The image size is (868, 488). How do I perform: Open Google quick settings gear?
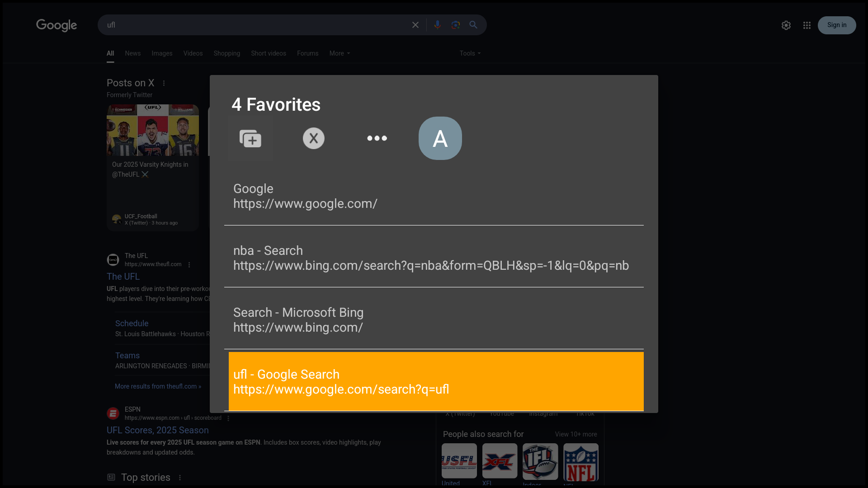pyautogui.click(x=786, y=25)
